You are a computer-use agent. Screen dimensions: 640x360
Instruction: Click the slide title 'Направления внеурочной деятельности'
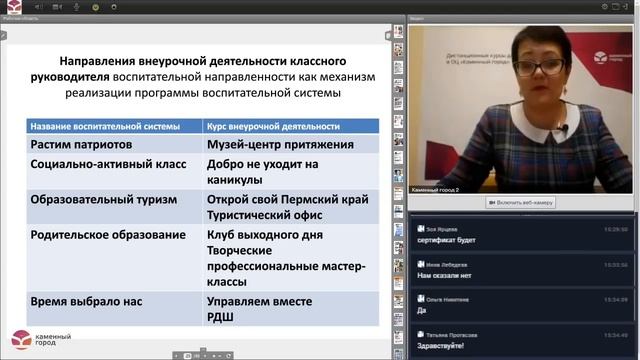pos(173,61)
